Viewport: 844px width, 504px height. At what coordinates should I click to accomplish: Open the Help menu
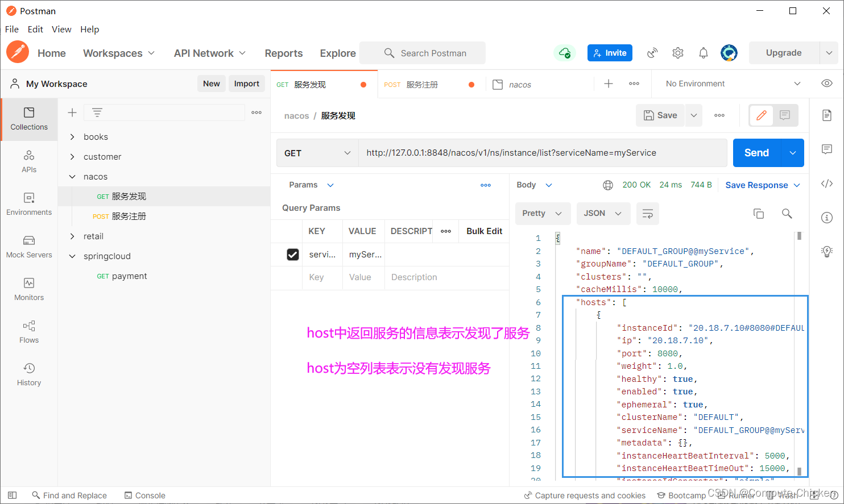(89, 30)
